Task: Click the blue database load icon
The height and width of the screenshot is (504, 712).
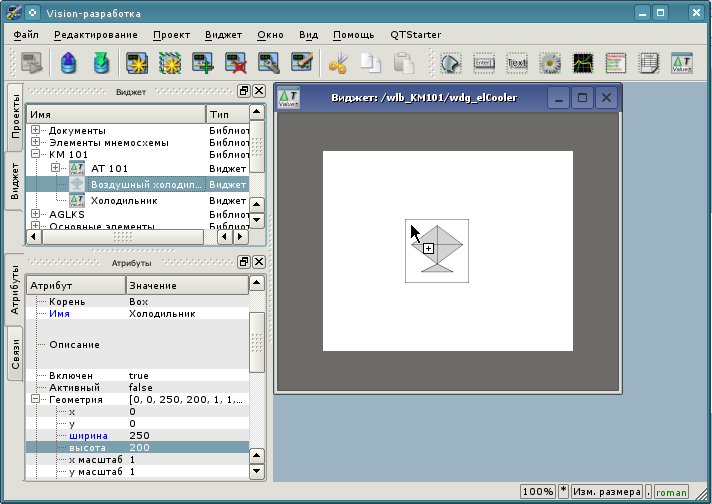Action: pyautogui.click(x=68, y=64)
